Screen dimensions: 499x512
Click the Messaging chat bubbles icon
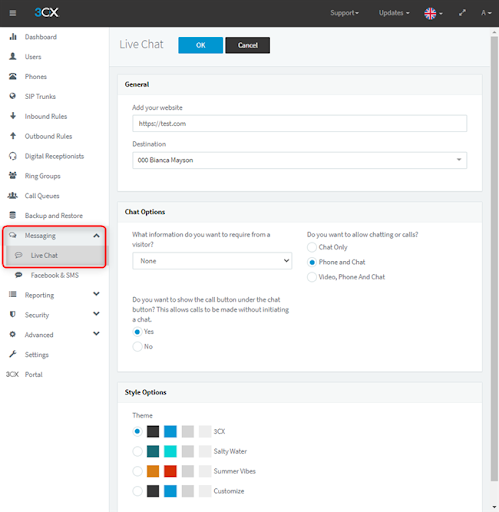pos(13,235)
